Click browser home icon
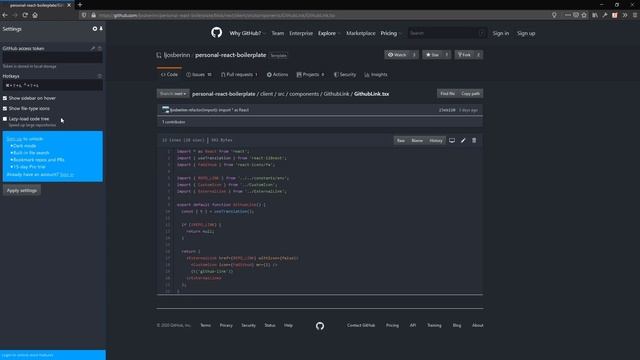The image size is (640, 360). coord(35,15)
